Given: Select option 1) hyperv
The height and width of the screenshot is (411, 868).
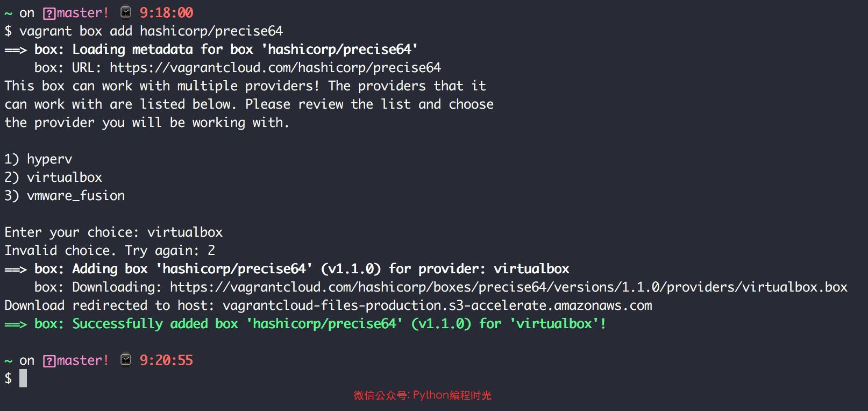Looking at the screenshot, I should click(38, 159).
